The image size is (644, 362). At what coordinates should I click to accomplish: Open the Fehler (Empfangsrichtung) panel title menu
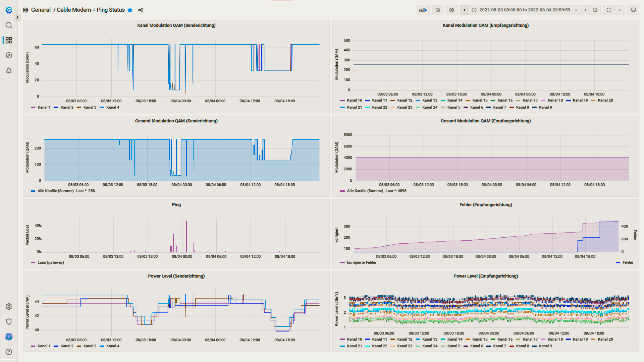point(486,205)
